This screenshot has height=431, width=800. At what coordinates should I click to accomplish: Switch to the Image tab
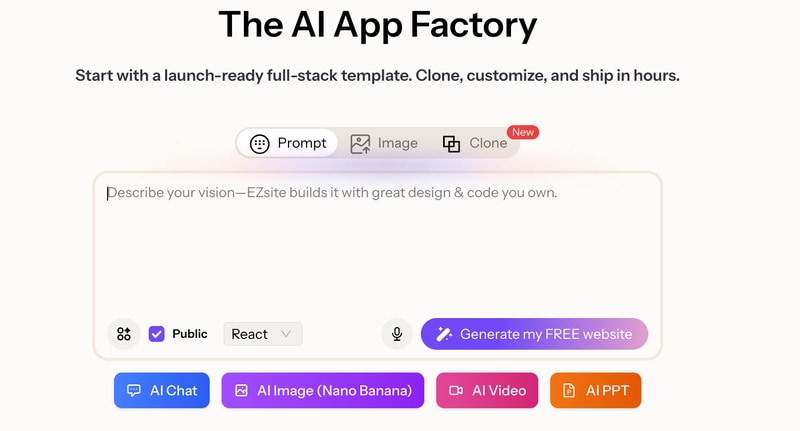click(x=384, y=143)
